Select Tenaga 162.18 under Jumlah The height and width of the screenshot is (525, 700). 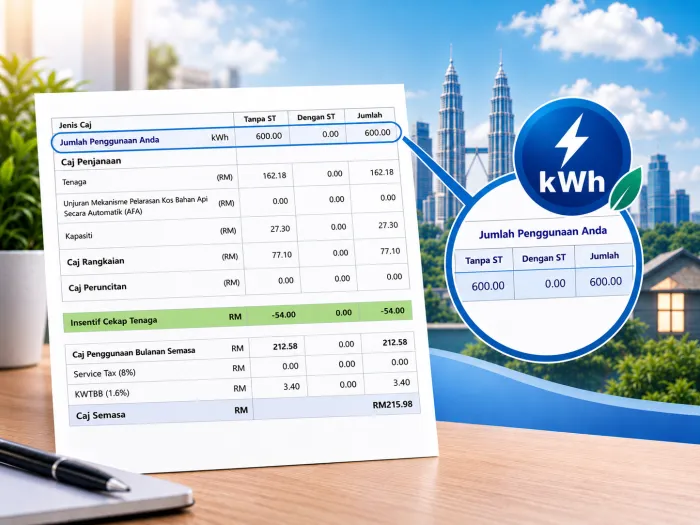tap(382, 172)
